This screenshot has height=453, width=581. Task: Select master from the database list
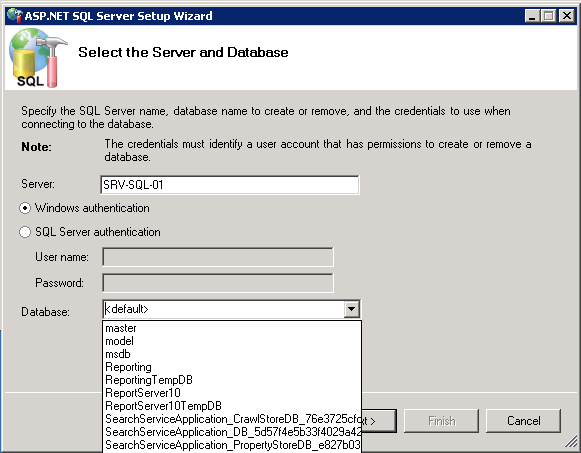tap(232, 328)
